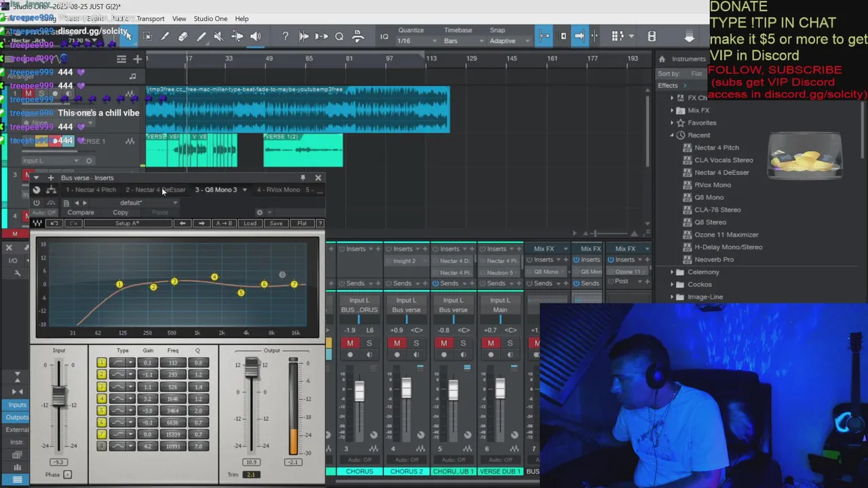Viewport: 868px width, 488px height.
Task: Click the Waves logo icon
Action: tap(37, 223)
